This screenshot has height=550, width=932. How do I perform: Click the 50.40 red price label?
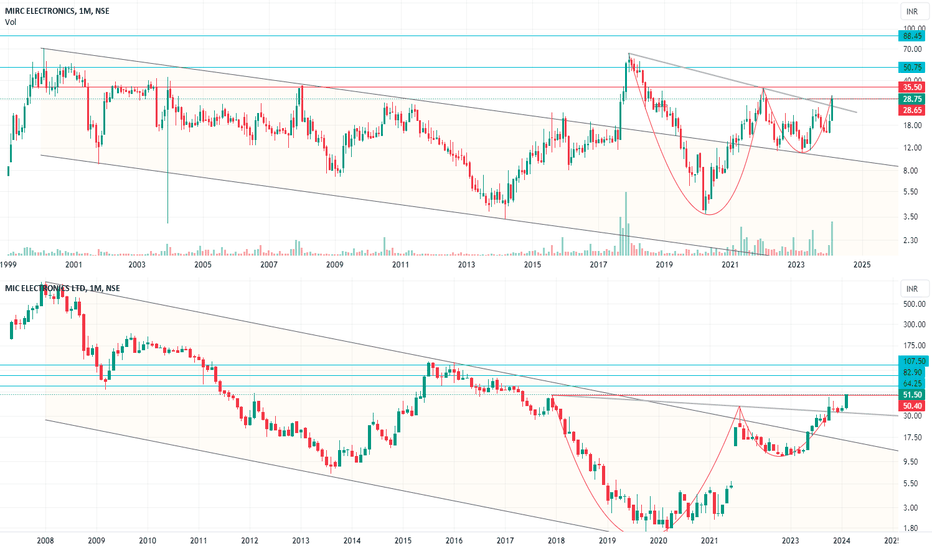point(912,406)
